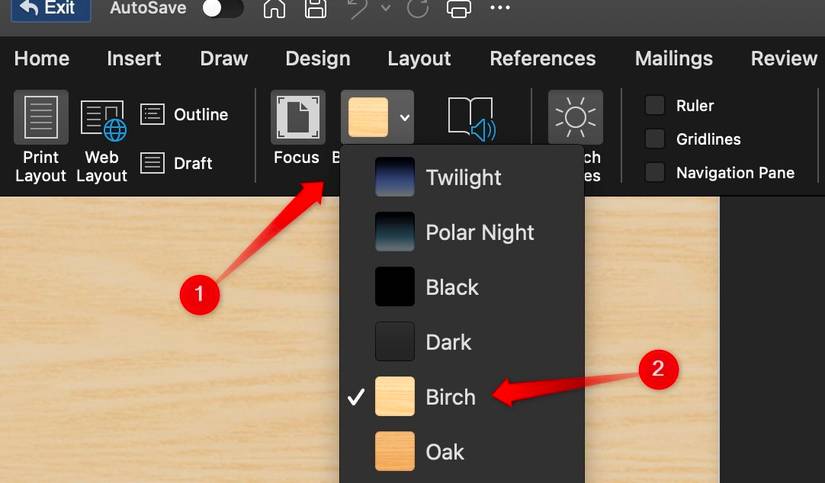Open the undo history dropdown arrow
825x483 pixels.
pos(386,10)
